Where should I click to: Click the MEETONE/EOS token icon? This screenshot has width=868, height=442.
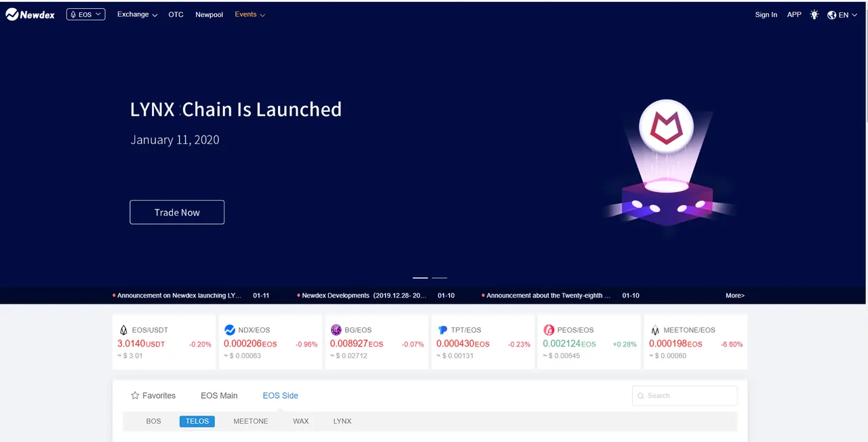pyautogui.click(x=654, y=330)
